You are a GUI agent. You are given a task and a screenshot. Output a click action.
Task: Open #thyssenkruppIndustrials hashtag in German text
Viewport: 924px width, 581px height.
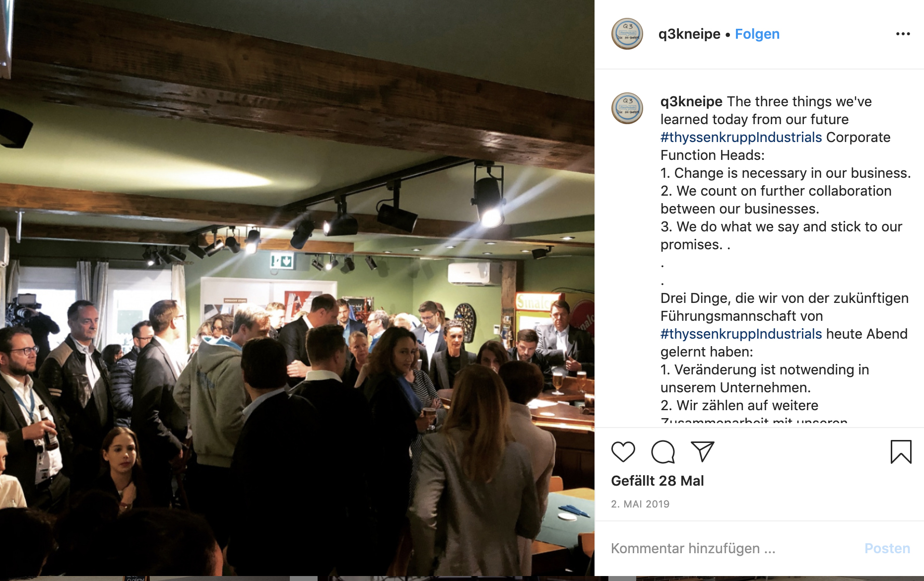click(x=741, y=334)
